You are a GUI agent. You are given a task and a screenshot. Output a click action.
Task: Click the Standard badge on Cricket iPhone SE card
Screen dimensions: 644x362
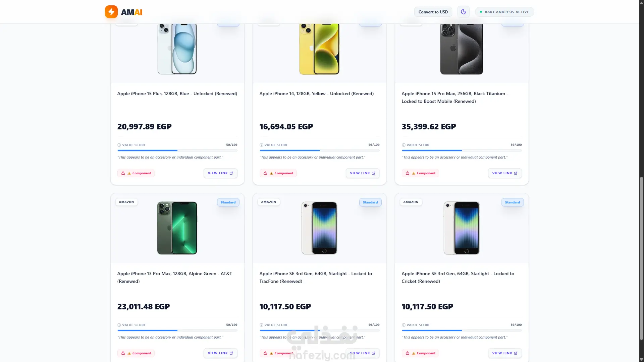point(512,202)
